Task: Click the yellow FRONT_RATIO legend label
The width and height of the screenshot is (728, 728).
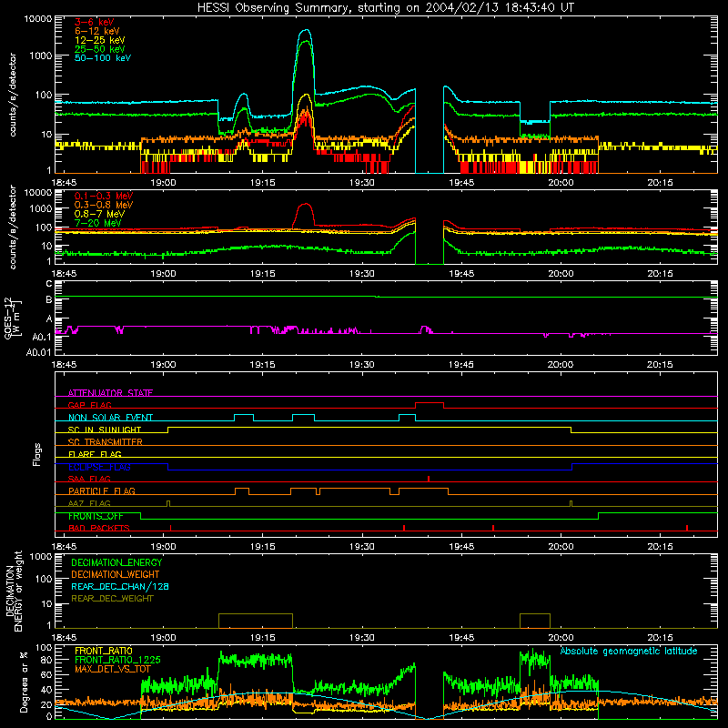Action: pyautogui.click(x=104, y=651)
